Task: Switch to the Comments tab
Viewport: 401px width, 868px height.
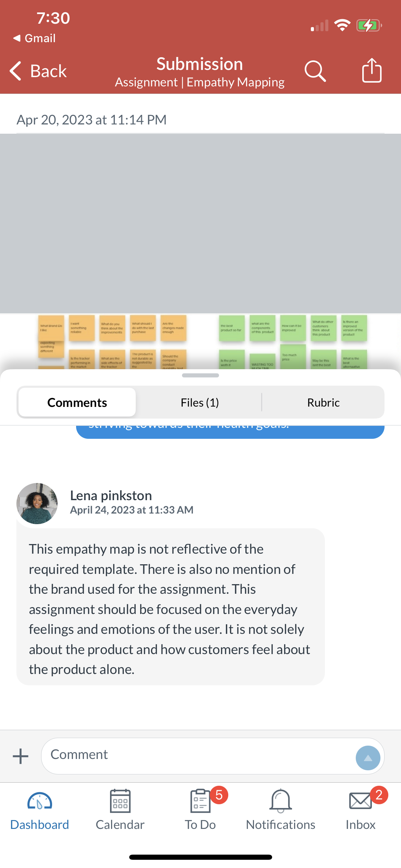Action: [x=77, y=402]
